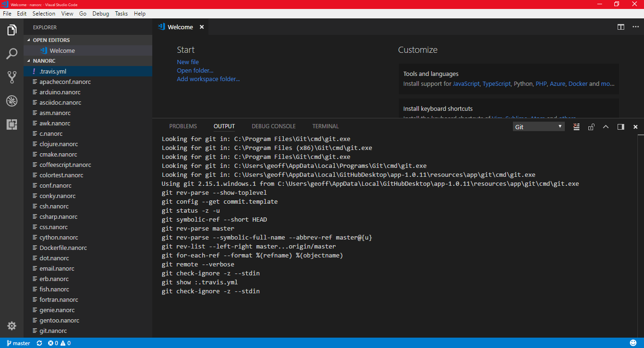Click the 'git remote --verbose' output line
The height and width of the screenshot is (348, 644).
click(198, 264)
